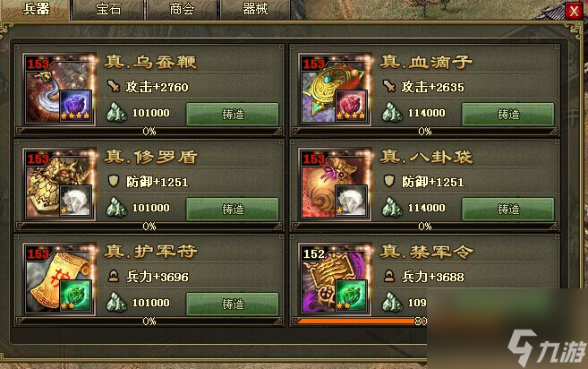588x369 pixels.
Task: Open the 商会 tab
Action: tap(182, 9)
